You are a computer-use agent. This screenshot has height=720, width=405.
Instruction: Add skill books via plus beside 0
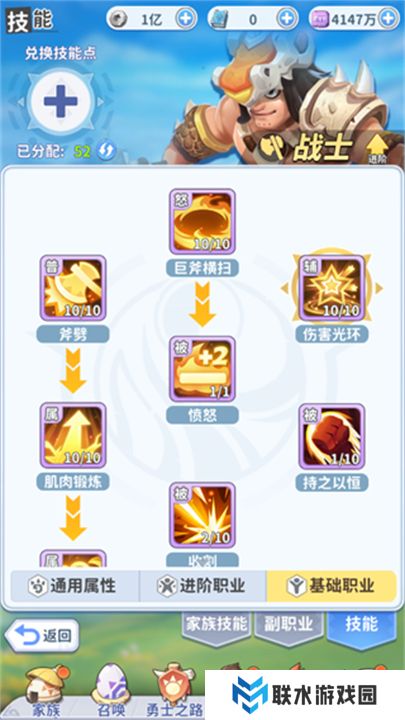287,19
